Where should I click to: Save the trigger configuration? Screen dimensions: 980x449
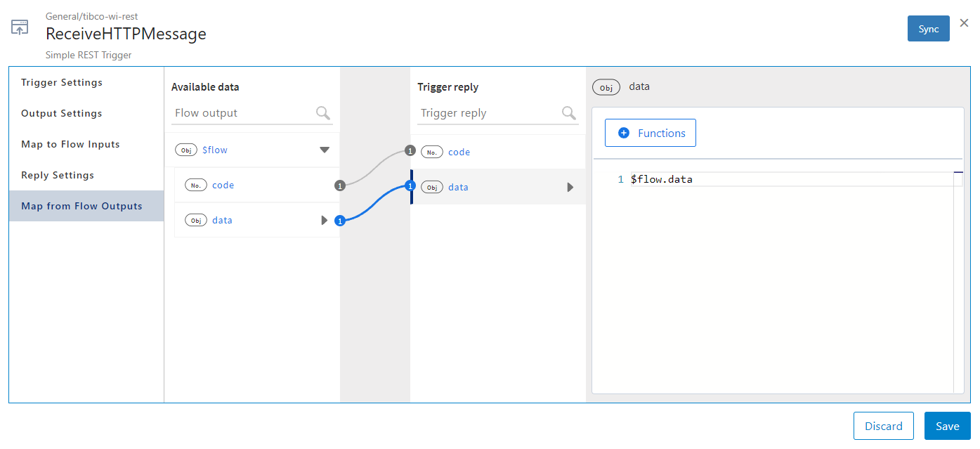tap(947, 426)
